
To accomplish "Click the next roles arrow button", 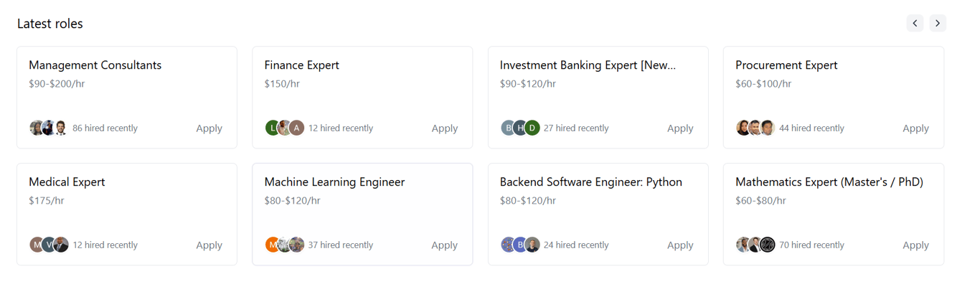I will click(938, 23).
